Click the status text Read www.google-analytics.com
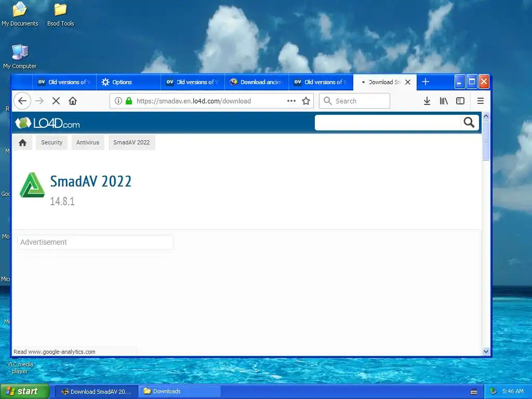Screen dimensions: 532x399 tap(54, 352)
